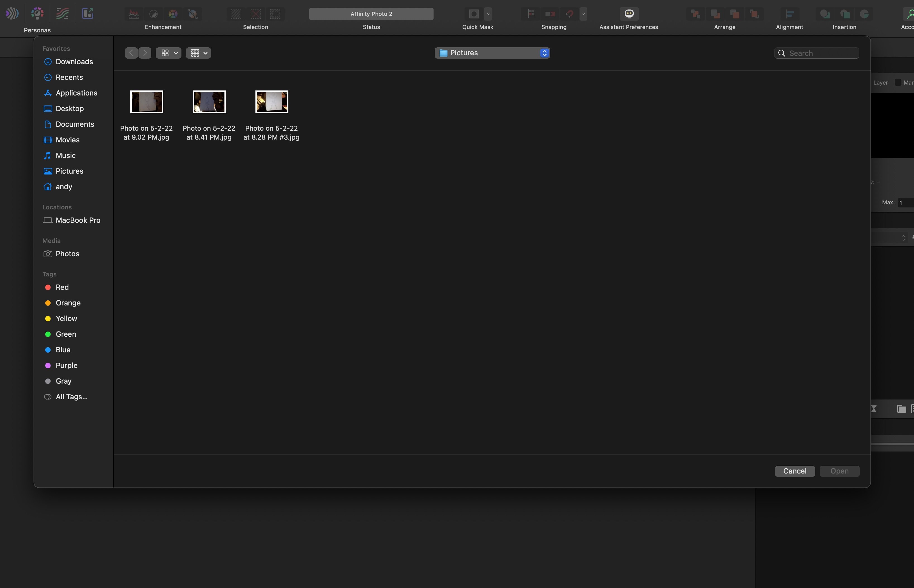Click the Affinity Photo 2 status field

[371, 14]
